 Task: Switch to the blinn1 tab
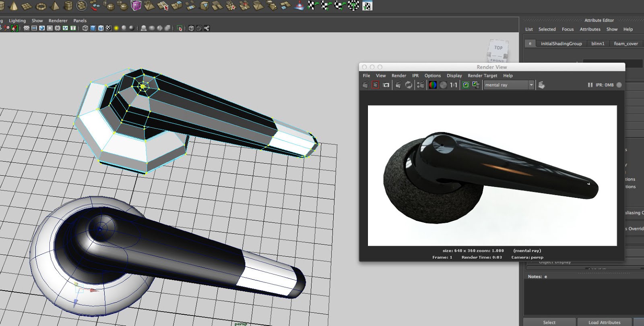[598, 44]
